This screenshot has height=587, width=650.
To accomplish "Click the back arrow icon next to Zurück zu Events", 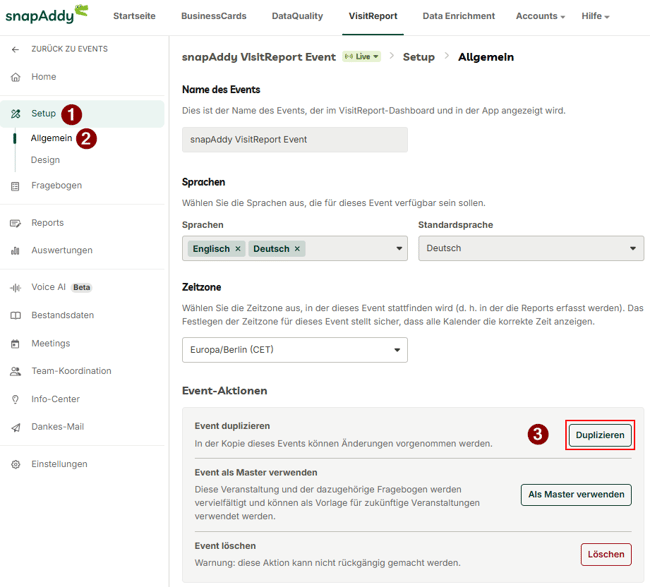I will click(x=15, y=49).
